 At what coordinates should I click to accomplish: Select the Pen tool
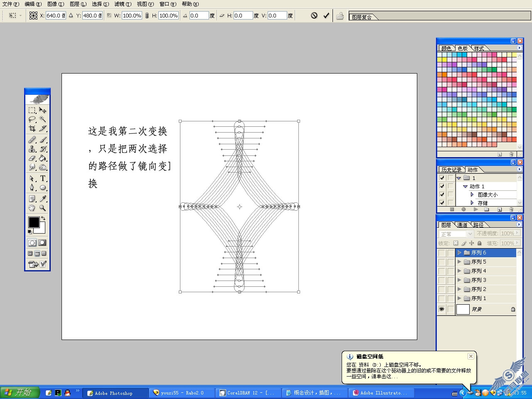pyautogui.click(x=32, y=187)
